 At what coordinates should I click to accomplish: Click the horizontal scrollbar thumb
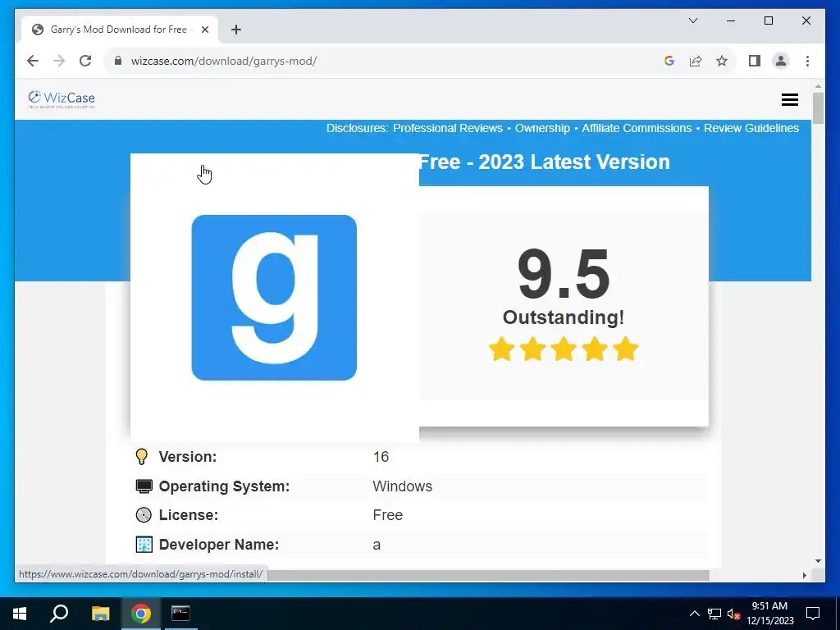[x=488, y=575]
